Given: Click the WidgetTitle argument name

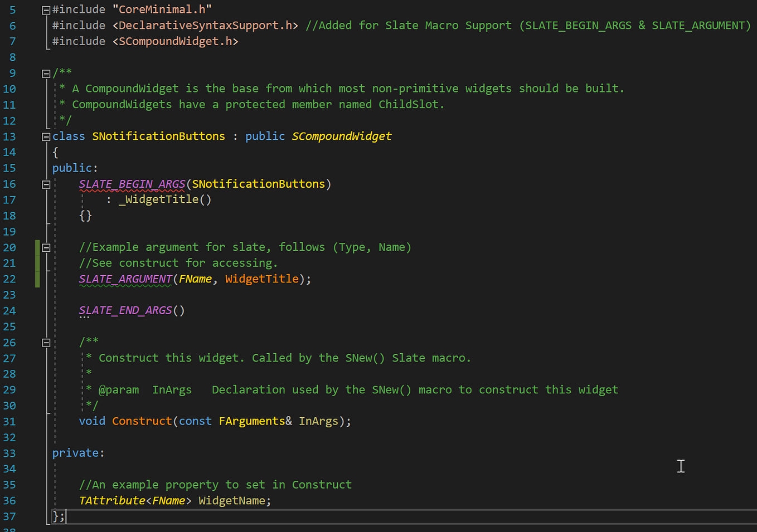Looking at the screenshot, I should click(x=262, y=279).
